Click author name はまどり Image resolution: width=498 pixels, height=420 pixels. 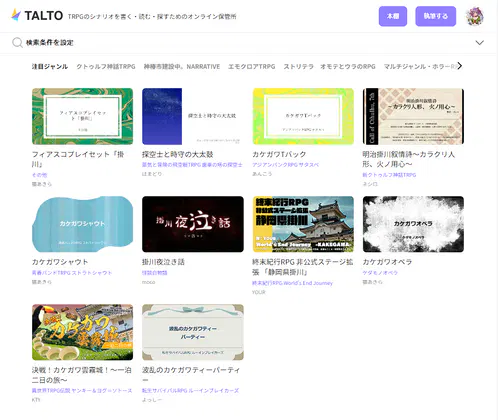(x=152, y=174)
